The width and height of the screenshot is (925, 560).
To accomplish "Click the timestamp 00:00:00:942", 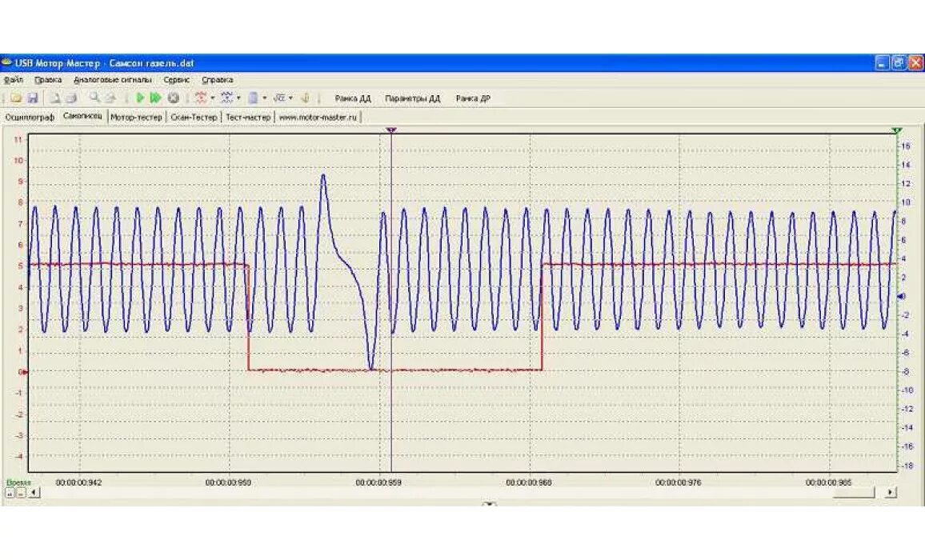I will coord(78,482).
